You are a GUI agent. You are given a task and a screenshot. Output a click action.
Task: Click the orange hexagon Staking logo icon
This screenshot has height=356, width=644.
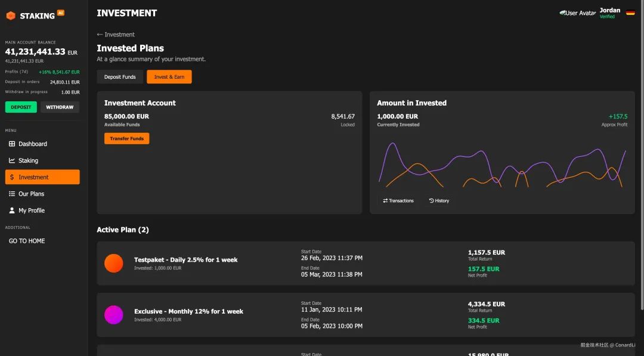[11, 16]
